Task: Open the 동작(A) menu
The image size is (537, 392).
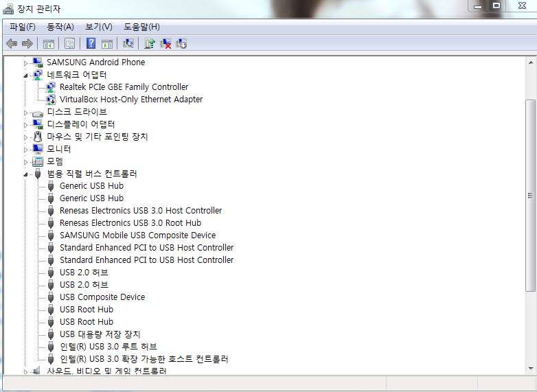Action: pos(60,27)
